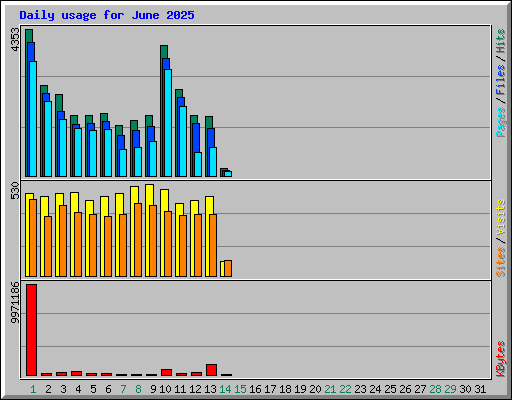The height and width of the screenshot is (400, 512).
Task: Click green day 28 label on x-axis
Action: 435,389
